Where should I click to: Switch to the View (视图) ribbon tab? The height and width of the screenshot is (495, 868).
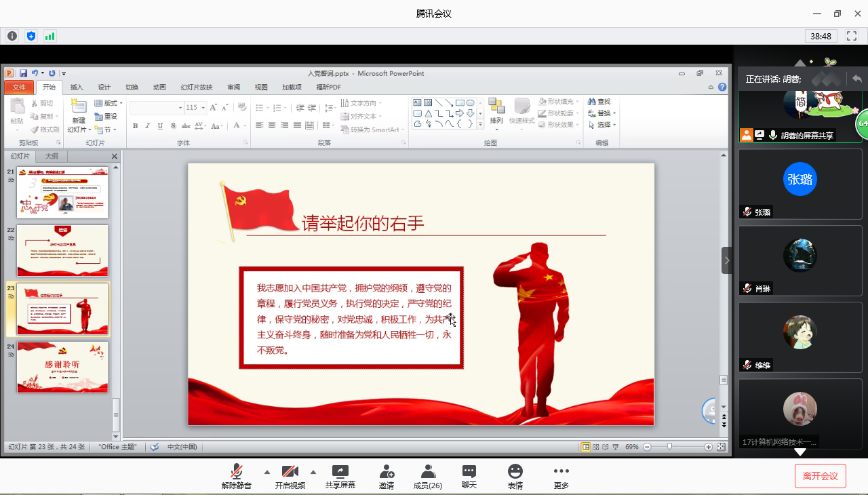[x=261, y=87]
